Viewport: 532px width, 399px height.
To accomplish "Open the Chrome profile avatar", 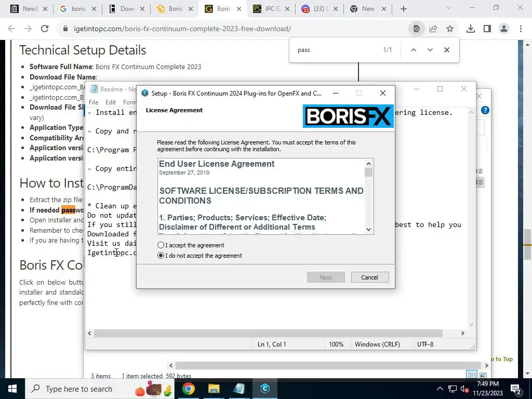I will click(x=504, y=29).
